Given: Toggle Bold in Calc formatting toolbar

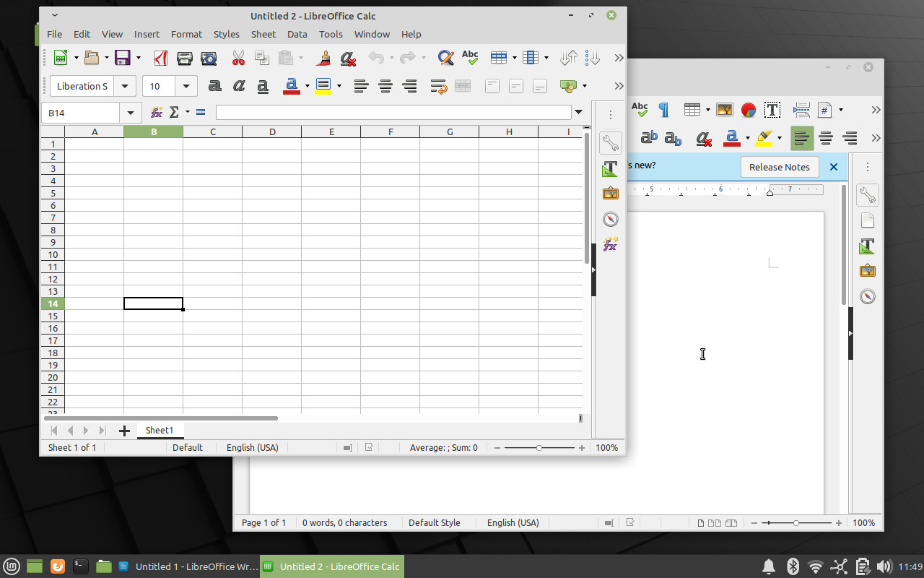Looking at the screenshot, I should pos(215,86).
